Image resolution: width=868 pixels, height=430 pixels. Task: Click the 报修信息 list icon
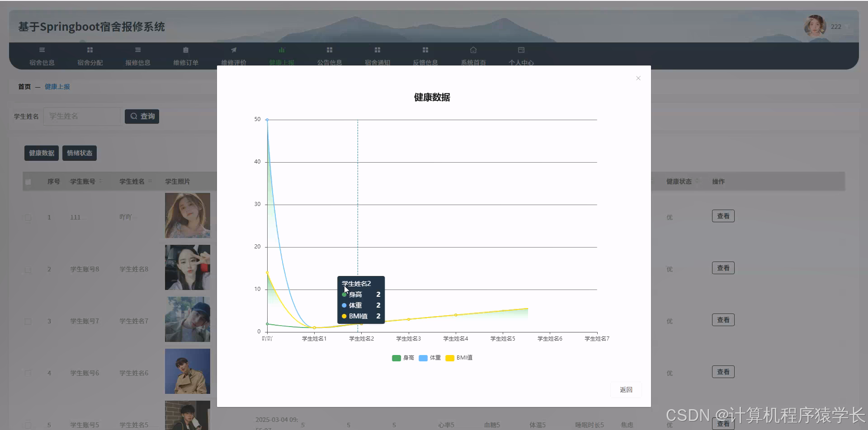coord(137,50)
